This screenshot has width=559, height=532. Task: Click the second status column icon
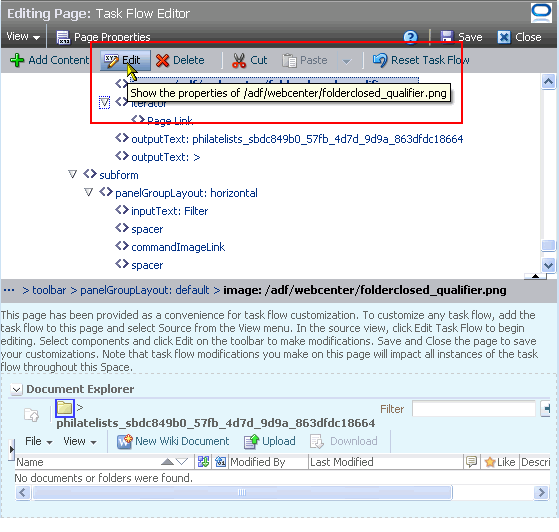(x=221, y=462)
